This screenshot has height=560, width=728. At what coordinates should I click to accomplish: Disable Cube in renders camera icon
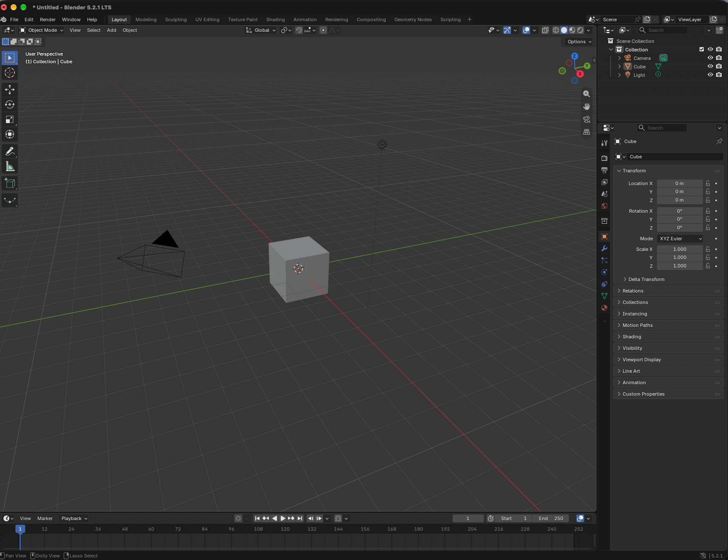pyautogui.click(x=719, y=66)
